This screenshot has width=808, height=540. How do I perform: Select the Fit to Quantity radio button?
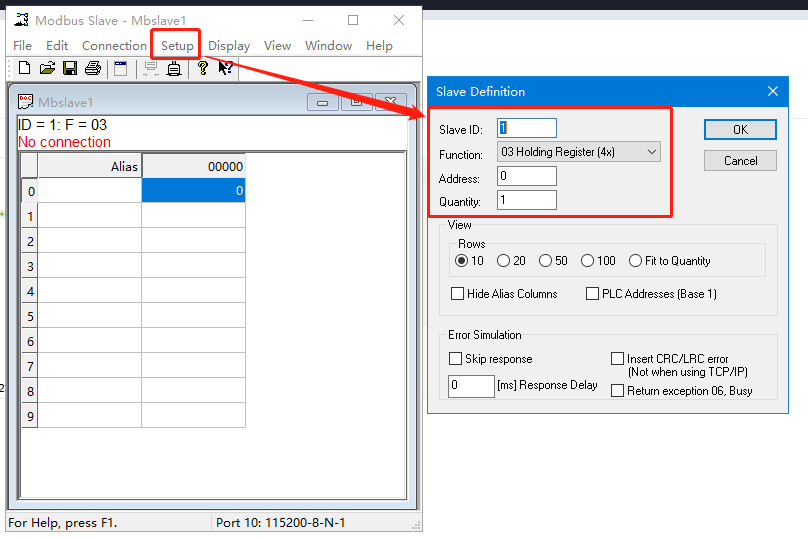click(635, 261)
